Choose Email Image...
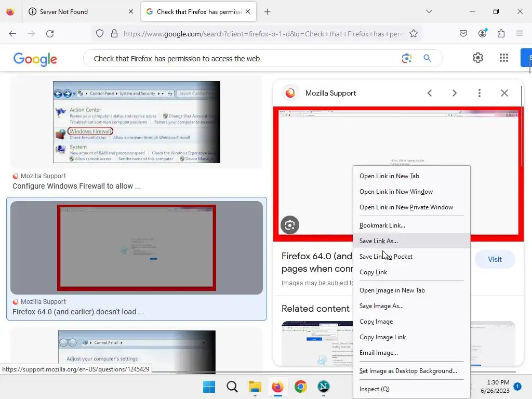This screenshot has width=532, height=399. [411, 353]
